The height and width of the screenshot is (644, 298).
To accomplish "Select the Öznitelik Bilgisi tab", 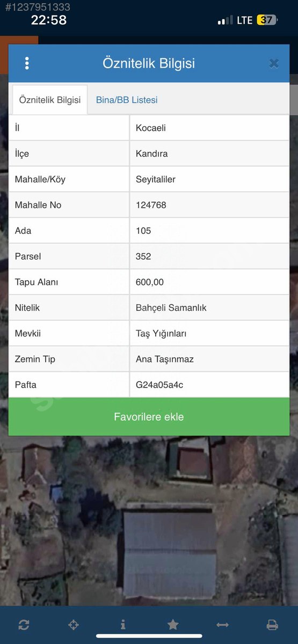I will pyautogui.click(x=50, y=100).
